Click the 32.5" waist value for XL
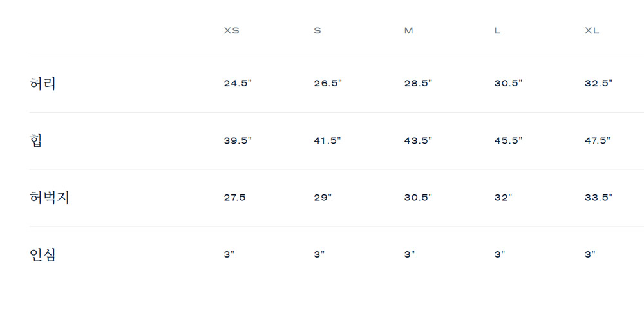This screenshot has height=322, width=644. pyautogui.click(x=598, y=84)
